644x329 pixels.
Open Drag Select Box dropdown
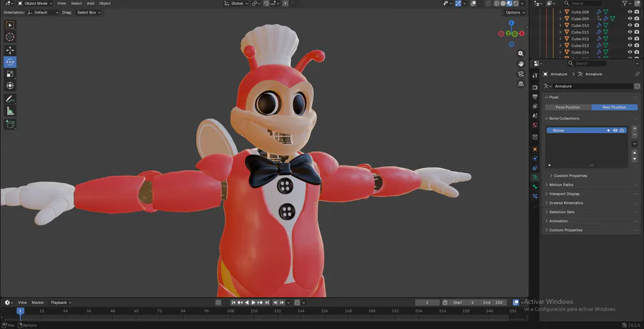click(x=88, y=12)
